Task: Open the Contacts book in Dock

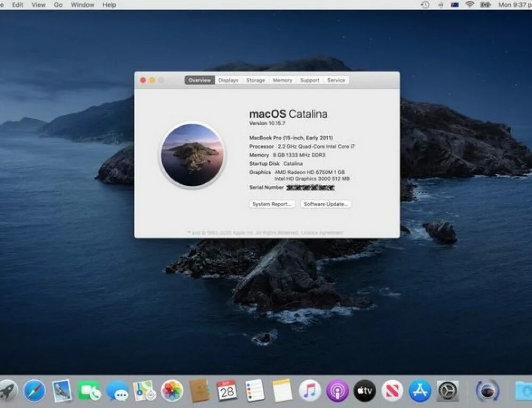Action: (x=199, y=390)
